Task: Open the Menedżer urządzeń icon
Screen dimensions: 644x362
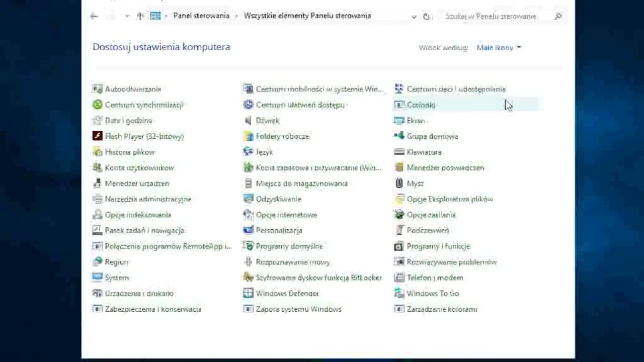Action: coord(97,184)
